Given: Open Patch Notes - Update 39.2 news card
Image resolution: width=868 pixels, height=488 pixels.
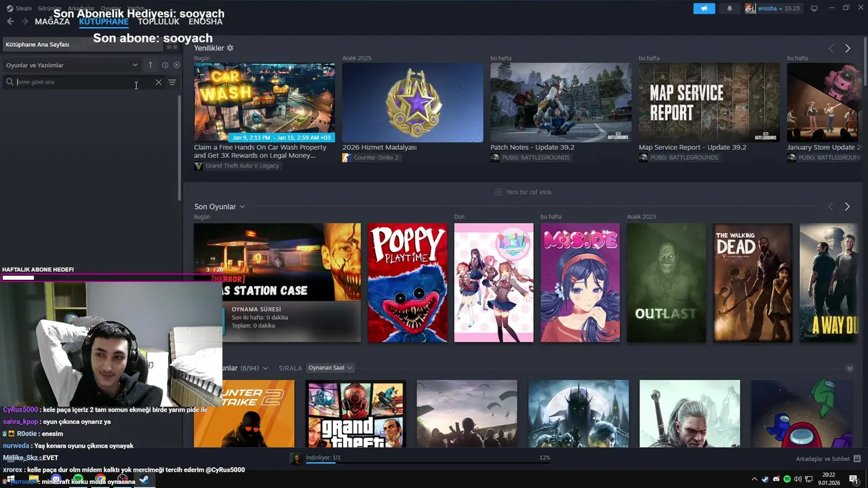Looking at the screenshot, I should [561, 102].
